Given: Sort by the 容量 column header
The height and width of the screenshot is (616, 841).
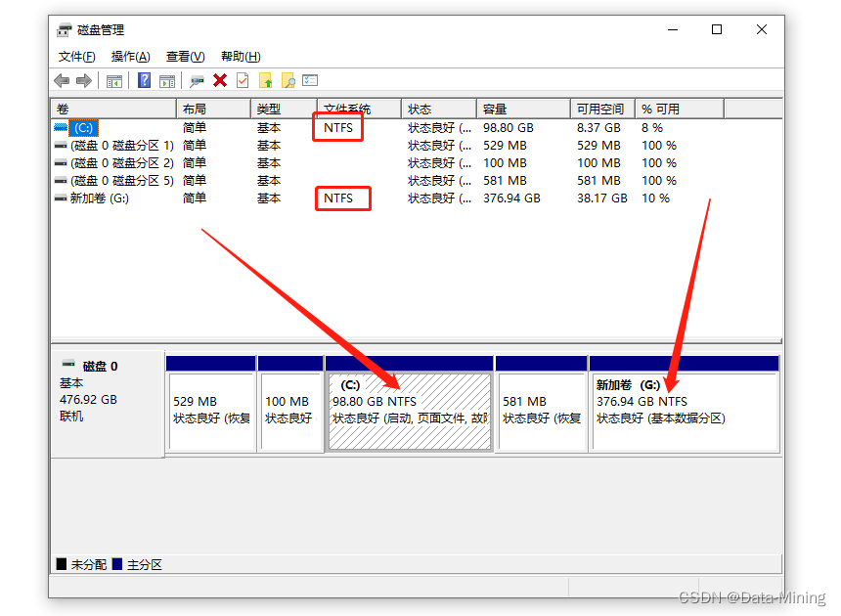Looking at the screenshot, I should 523,109.
